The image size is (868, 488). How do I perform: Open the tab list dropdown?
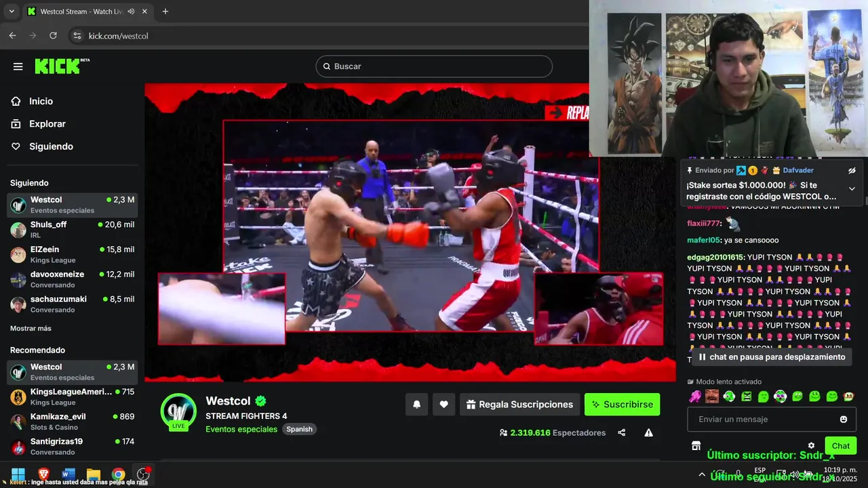point(12,12)
